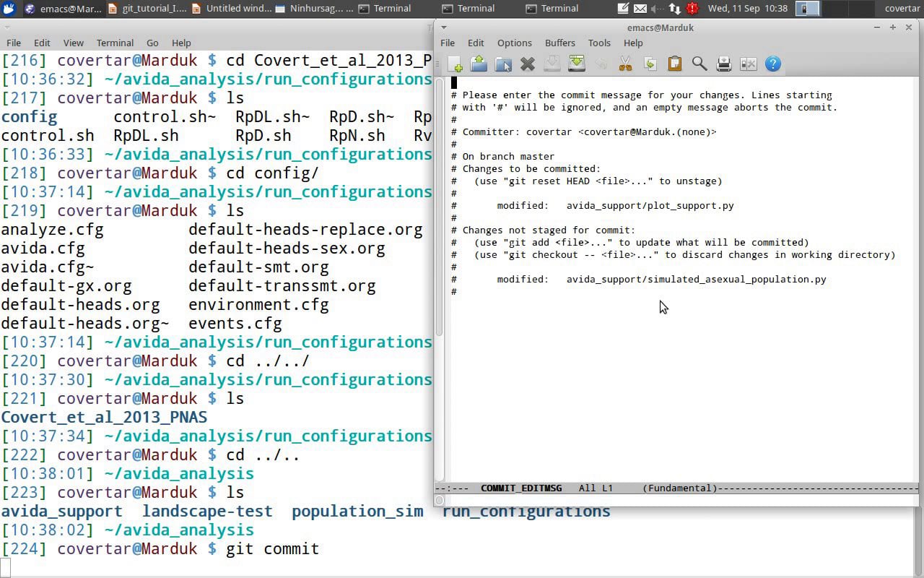The width and height of the screenshot is (924, 578).
Task: Open the directory browser (Dired) icon
Action: point(503,64)
